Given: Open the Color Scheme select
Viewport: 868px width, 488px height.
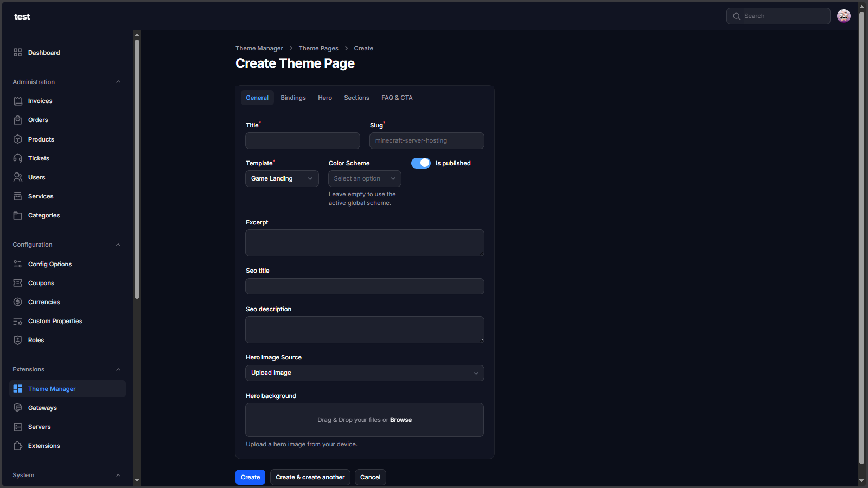Looking at the screenshot, I should (364, 178).
